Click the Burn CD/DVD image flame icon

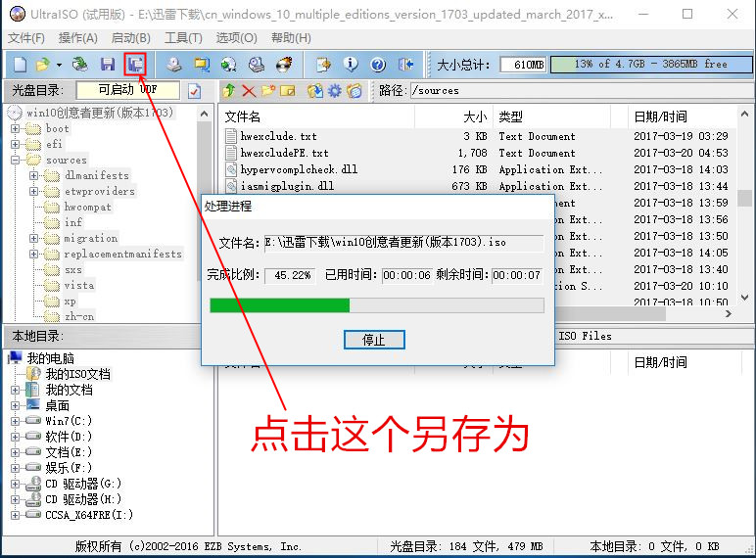coord(284,64)
